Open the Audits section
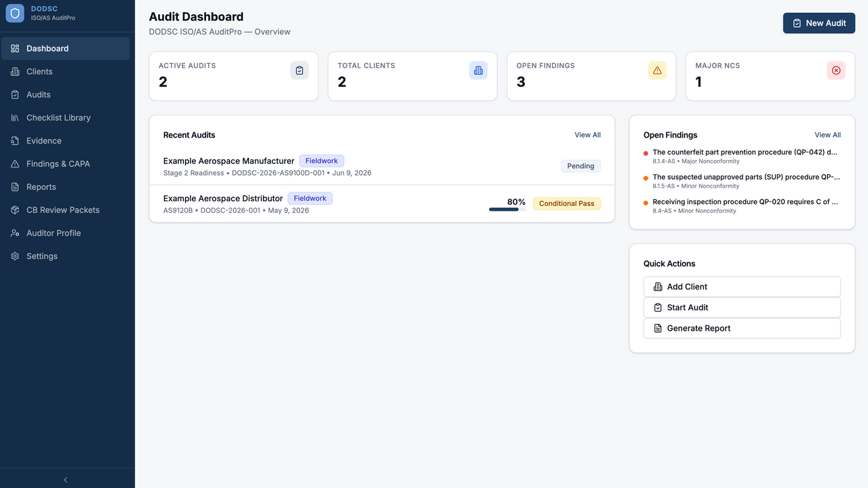Viewport: 868px width, 488px height. pyautogui.click(x=66, y=95)
